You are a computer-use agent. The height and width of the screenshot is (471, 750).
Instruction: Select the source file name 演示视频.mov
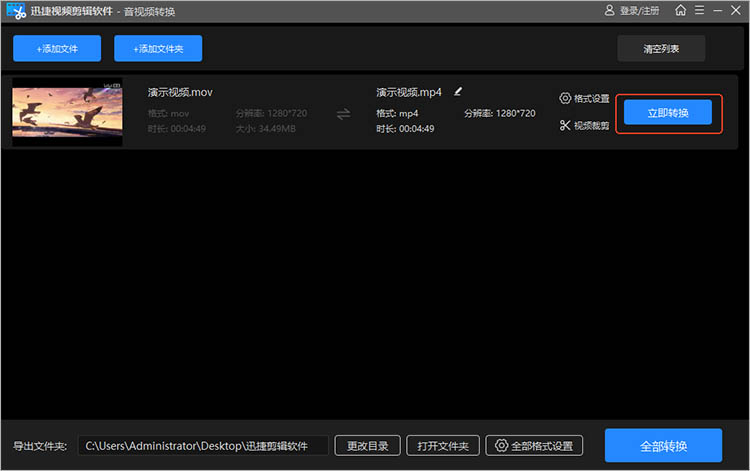180,92
